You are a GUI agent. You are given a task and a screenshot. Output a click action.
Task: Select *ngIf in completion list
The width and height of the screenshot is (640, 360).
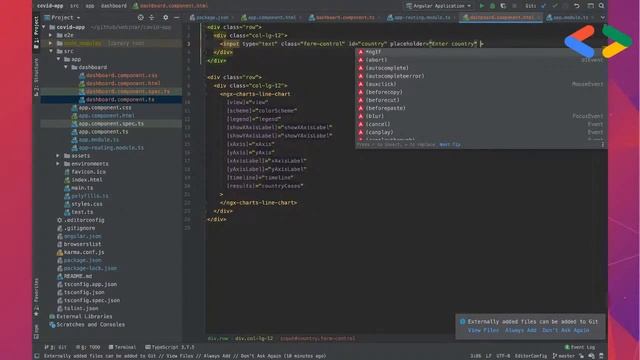480,52
